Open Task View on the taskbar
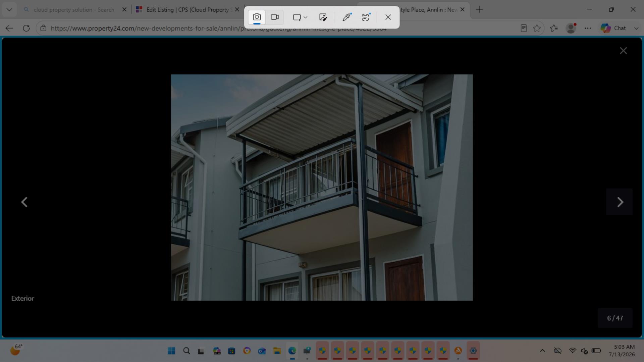644x362 pixels. tap(201, 351)
